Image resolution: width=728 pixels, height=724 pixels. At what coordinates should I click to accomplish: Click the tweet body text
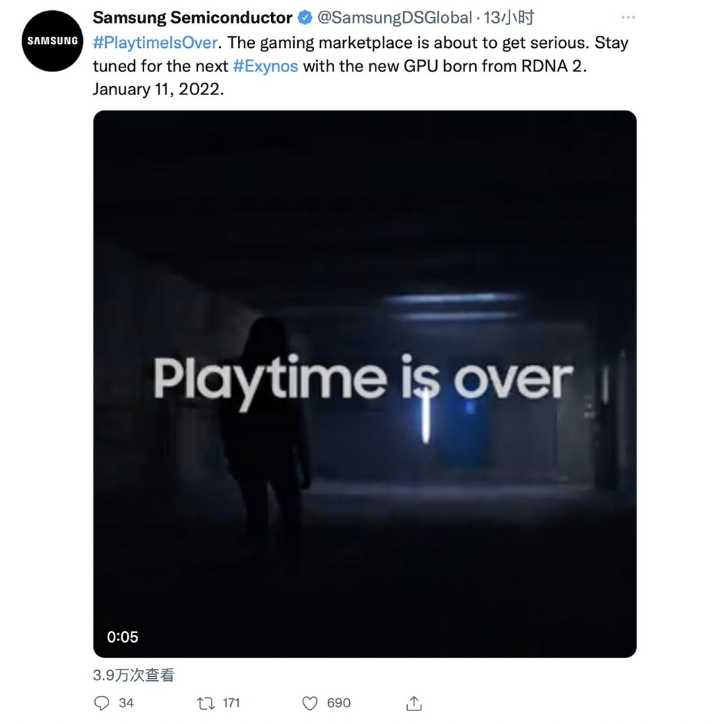click(360, 66)
